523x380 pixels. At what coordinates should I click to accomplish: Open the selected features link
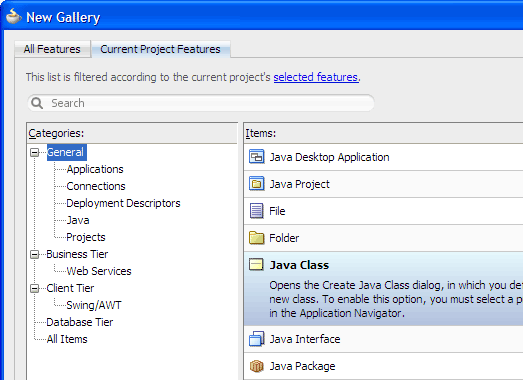tap(316, 77)
